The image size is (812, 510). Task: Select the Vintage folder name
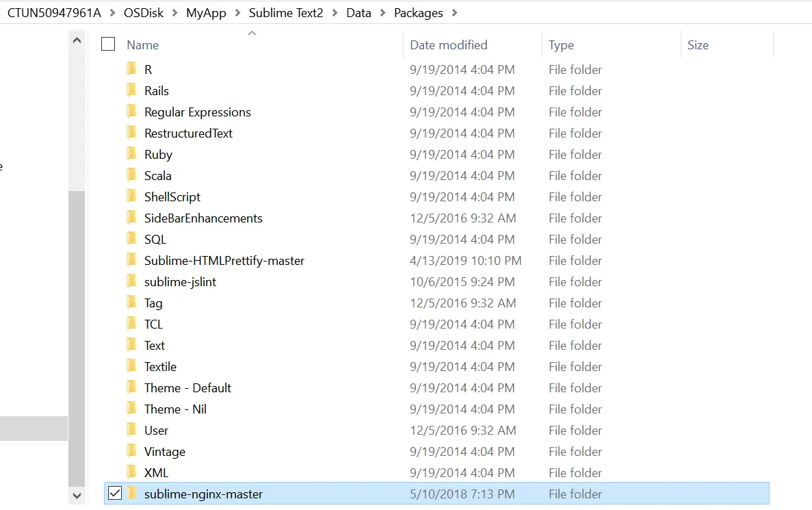point(165,452)
